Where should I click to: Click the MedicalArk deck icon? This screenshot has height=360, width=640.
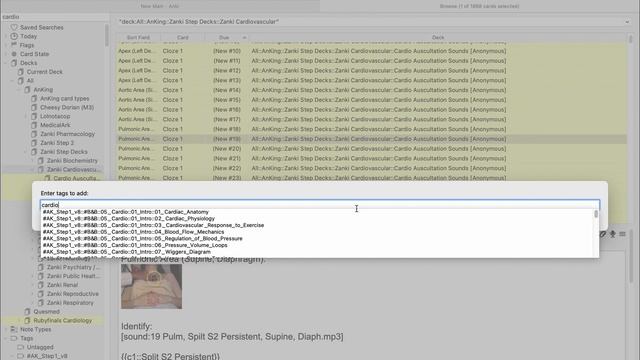tap(34, 125)
